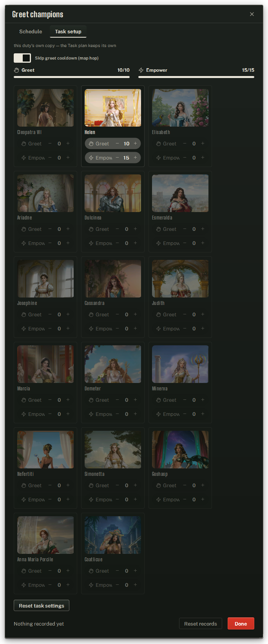Increase Goshasp's Empower count
Screen dimensions: 268x644
pyautogui.click(x=203, y=499)
